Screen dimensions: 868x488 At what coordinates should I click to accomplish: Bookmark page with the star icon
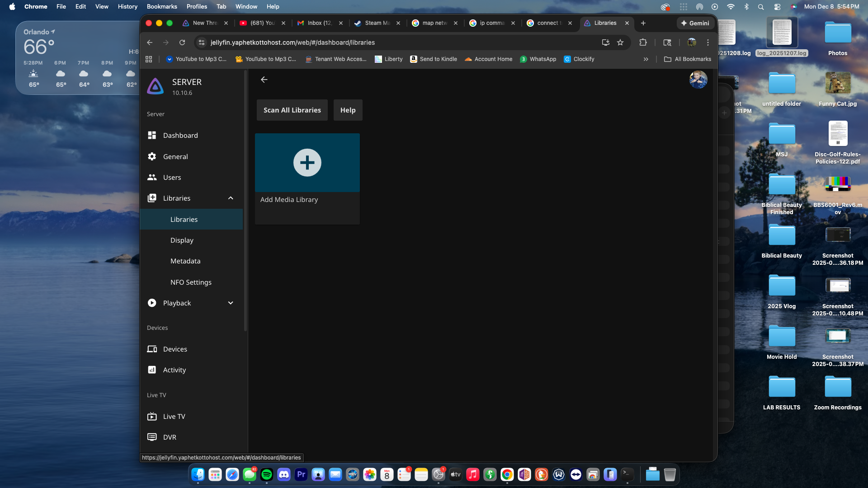[x=620, y=42]
